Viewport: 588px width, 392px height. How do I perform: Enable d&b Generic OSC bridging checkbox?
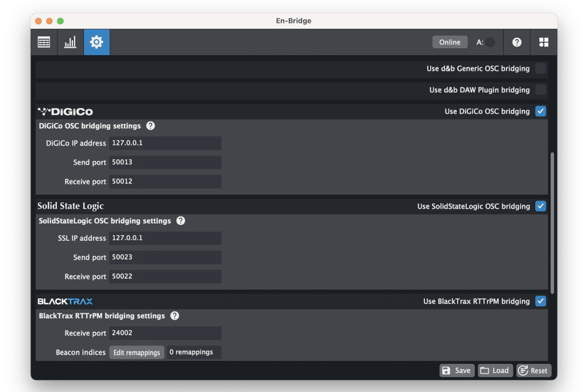540,69
